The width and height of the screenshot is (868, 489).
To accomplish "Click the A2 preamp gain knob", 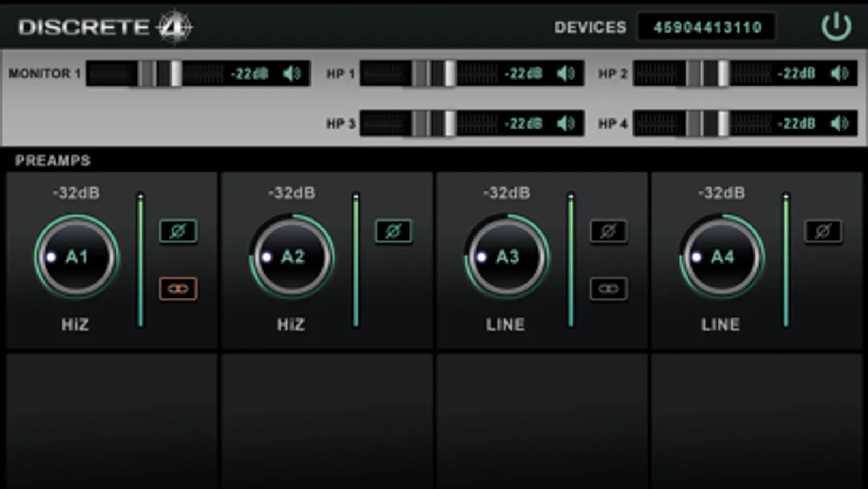I will 292,256.
